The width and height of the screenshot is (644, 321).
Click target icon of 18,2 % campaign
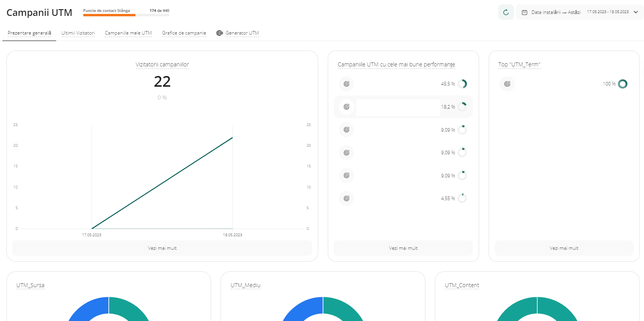tap(346, 107)
